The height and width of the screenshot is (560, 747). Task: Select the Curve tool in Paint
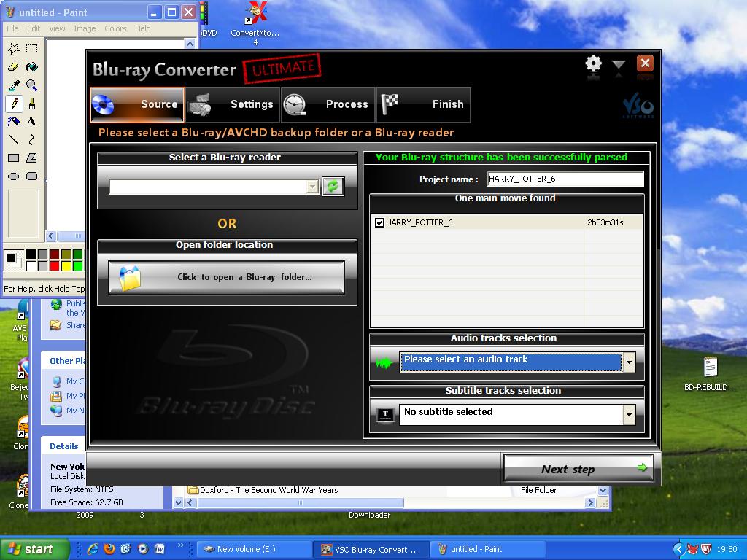[31, 139]
